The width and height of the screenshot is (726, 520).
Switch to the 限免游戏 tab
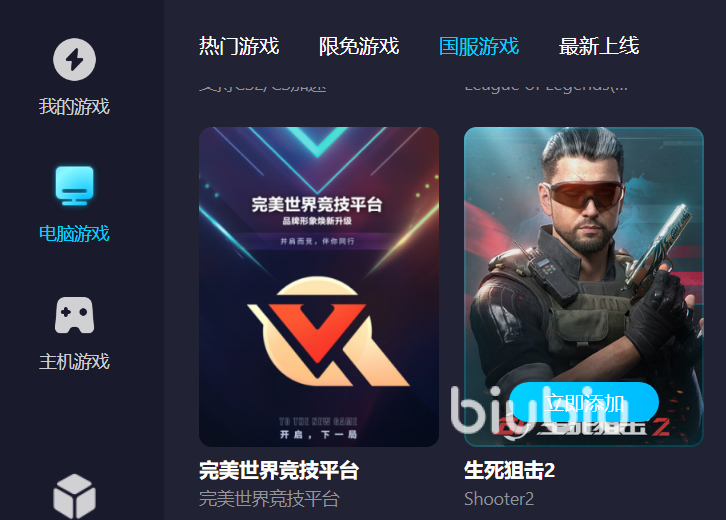359,46
